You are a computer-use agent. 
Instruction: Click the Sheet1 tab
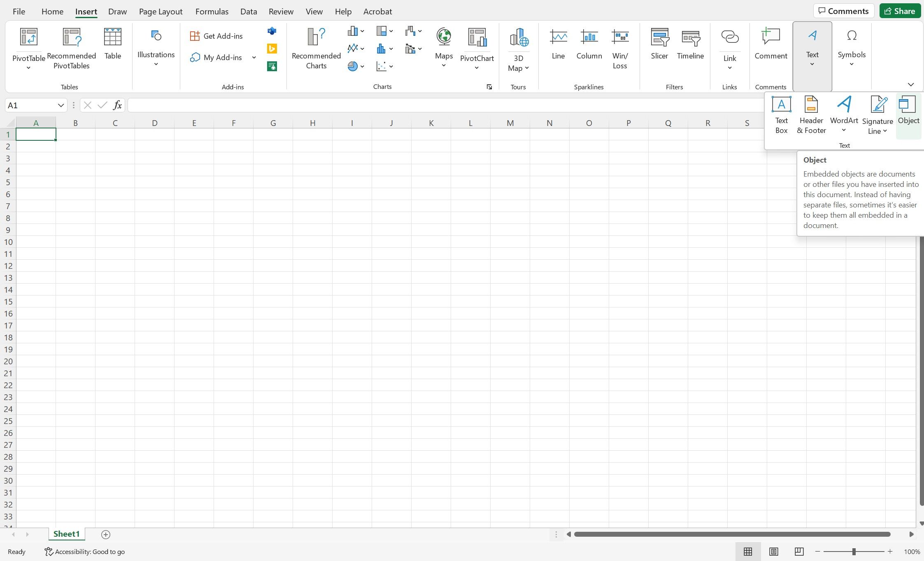click(x=66, y=534)
